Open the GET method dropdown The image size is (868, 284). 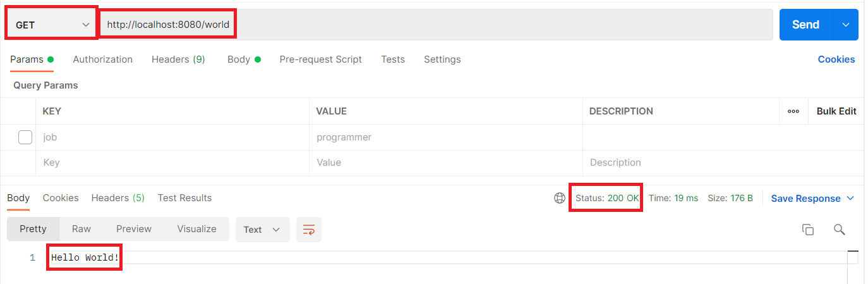click(52, 25)
